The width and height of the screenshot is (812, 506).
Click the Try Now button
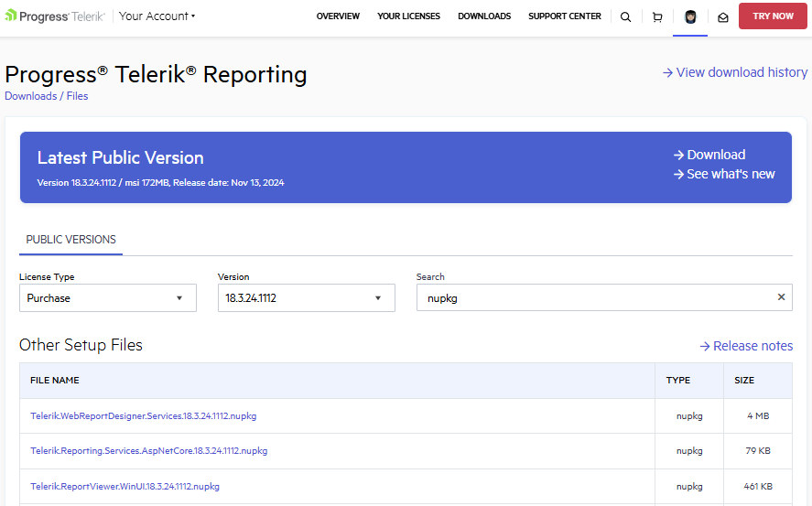[x=773, y=16]
